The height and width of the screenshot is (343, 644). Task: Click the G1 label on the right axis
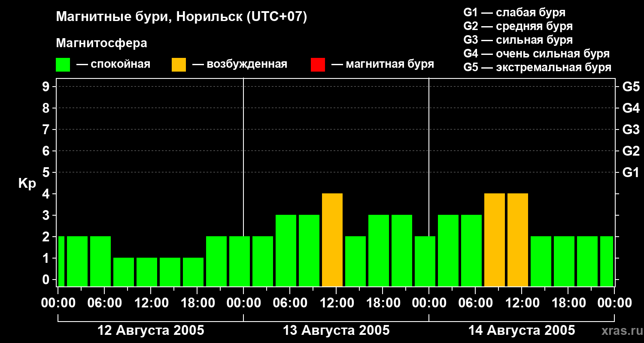click(631, 172)
